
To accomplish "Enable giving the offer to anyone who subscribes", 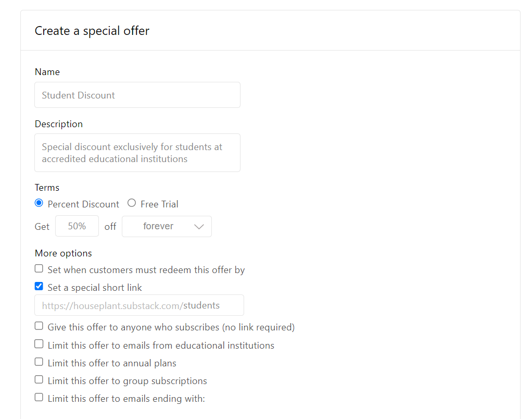I will point(39,325).
